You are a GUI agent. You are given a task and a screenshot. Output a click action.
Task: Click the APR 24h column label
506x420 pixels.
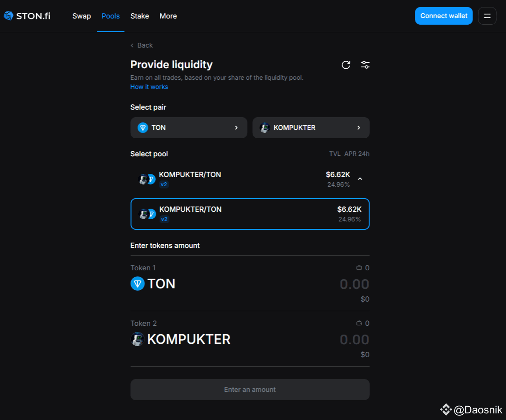357,154
